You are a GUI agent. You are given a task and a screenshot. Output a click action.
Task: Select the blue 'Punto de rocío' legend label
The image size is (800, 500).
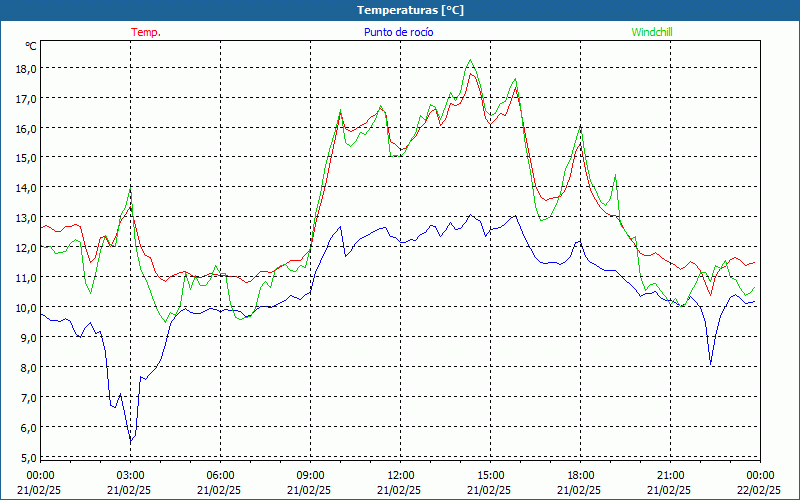click(x=398, y=32)
